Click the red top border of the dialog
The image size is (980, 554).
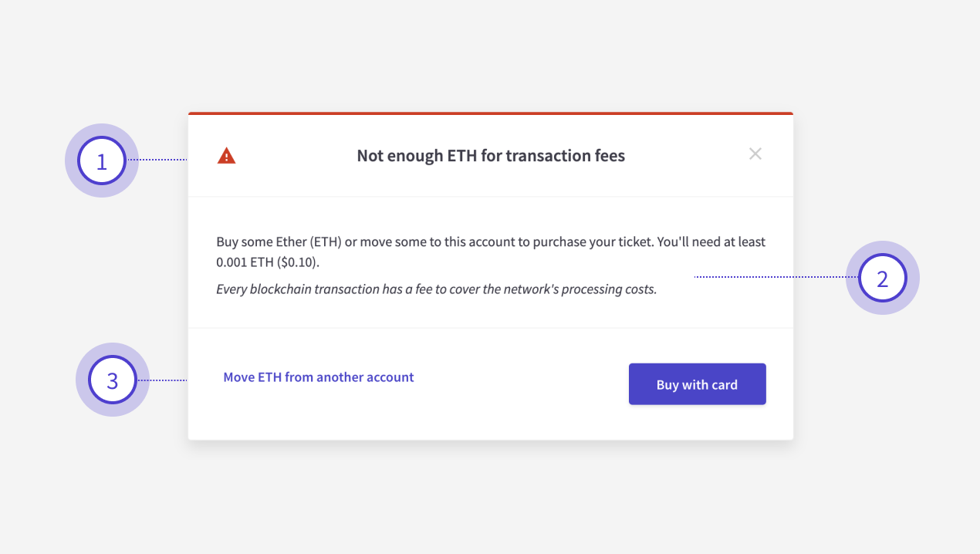coord(491,113)
